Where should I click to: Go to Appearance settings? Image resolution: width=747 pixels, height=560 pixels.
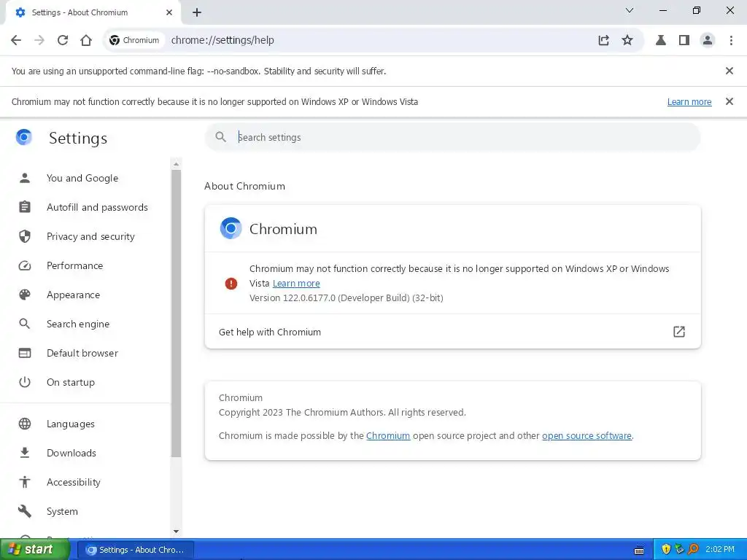74,295
